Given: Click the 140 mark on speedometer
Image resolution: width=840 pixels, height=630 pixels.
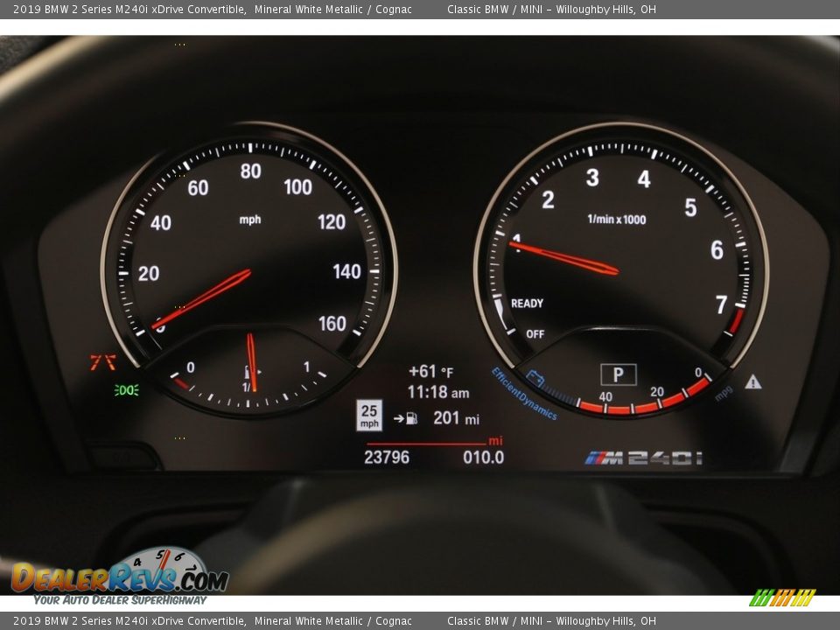Looking at the screenshot, I should point(346,271).
